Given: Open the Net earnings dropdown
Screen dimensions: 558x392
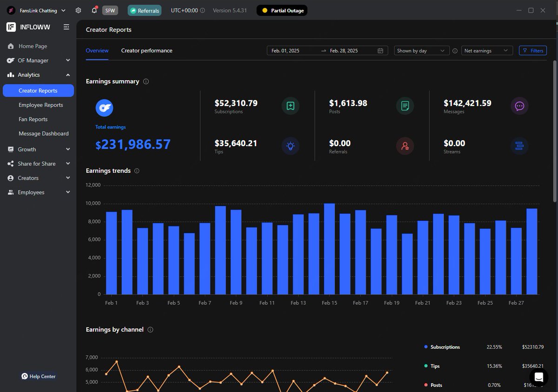Looking at the screenshot, I should pyautogui.click(x=486, y=51).
